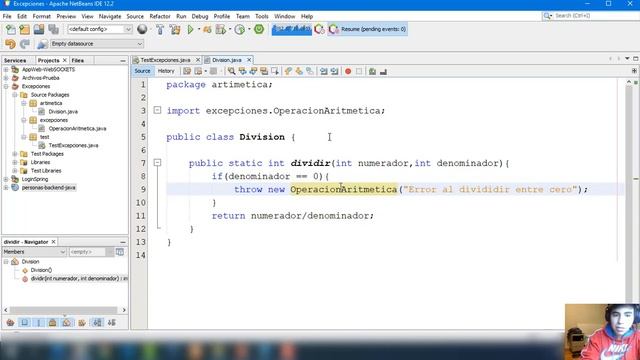Screen dimensions: 640x360
Task: Select personas-backend-java project
Action: [49, 188]
